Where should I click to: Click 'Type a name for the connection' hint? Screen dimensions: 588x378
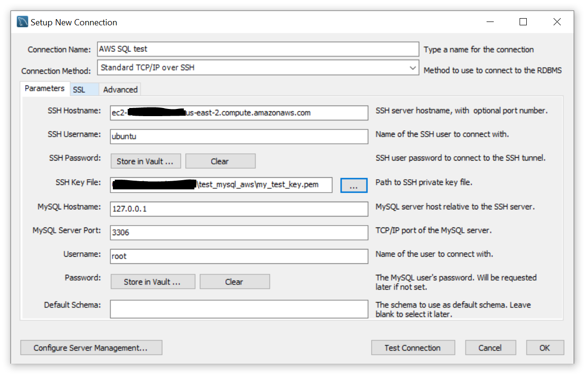coord(479,49)
